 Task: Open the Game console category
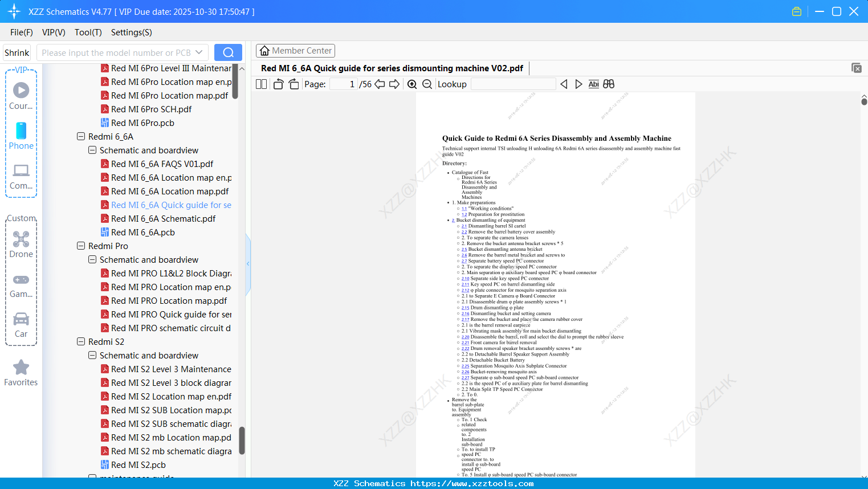click(x=21, y=285)
